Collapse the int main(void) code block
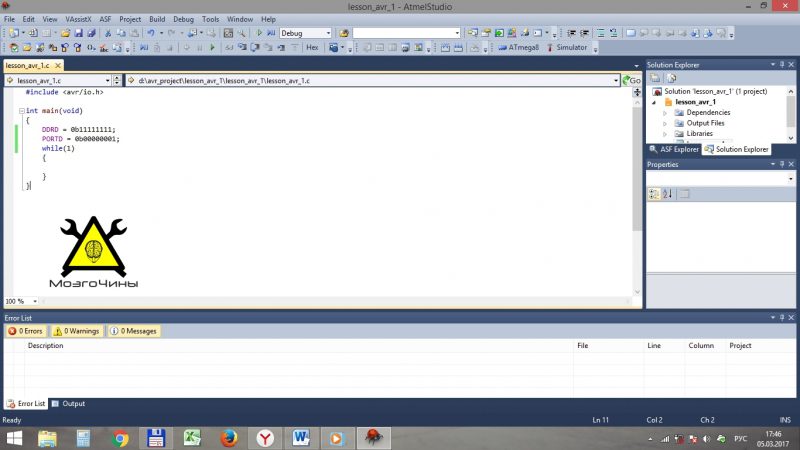The height and width of the screenshot is (450, 800). 21,111
